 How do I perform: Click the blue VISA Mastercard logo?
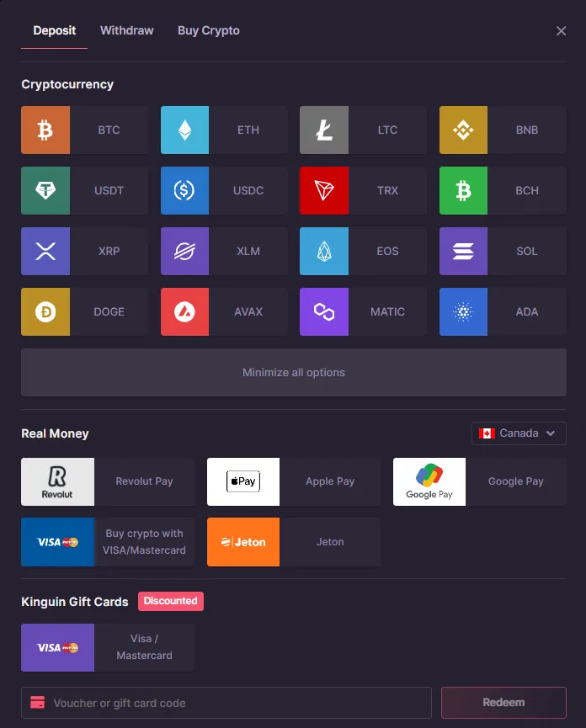(57, 542)
